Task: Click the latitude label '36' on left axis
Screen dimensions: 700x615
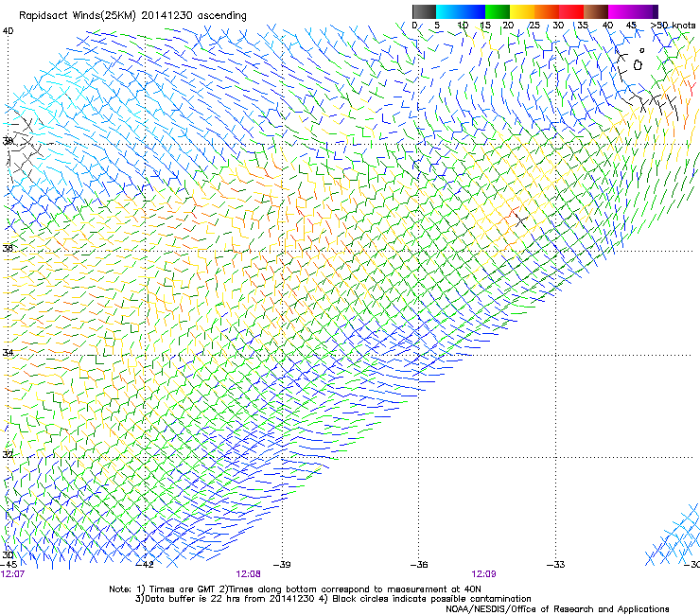Action: (x=8, y=248)
